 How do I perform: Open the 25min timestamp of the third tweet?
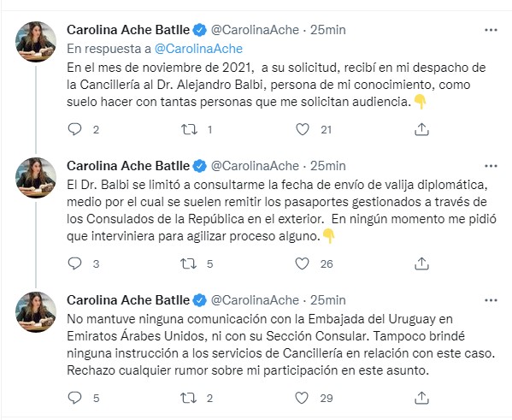[328, 300]
